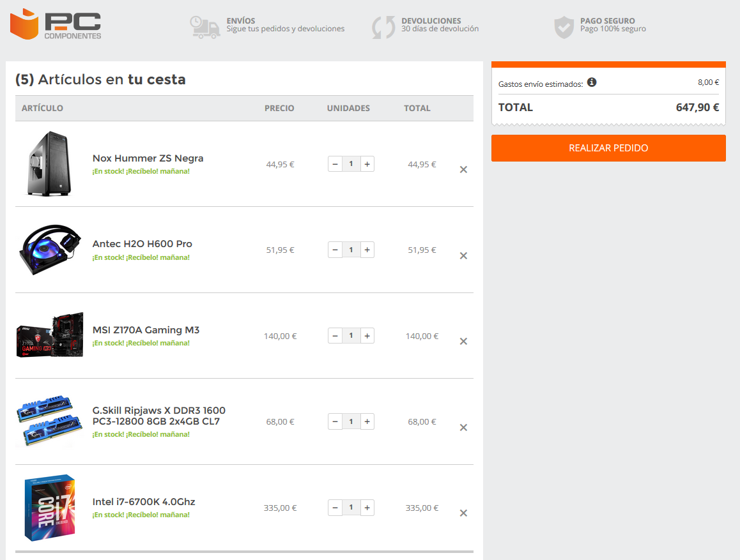Open the PC Componentes logo homepage
740x560 pixels.
pyautogui.click(x=56, y=24)
